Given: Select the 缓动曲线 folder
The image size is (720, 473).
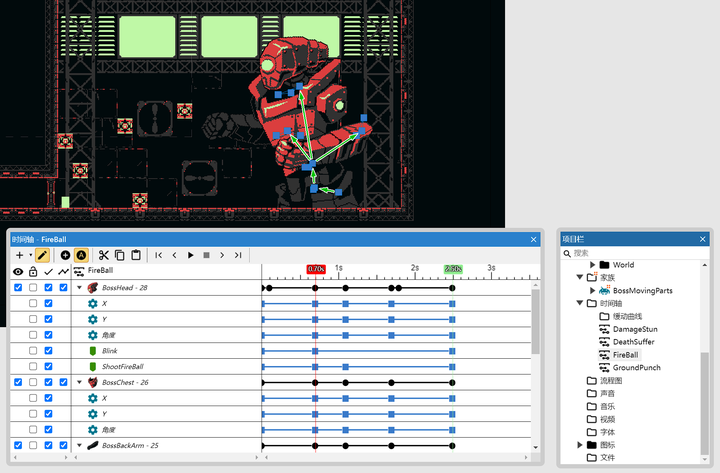Looking at the screenshot, I should pos(627,316).
